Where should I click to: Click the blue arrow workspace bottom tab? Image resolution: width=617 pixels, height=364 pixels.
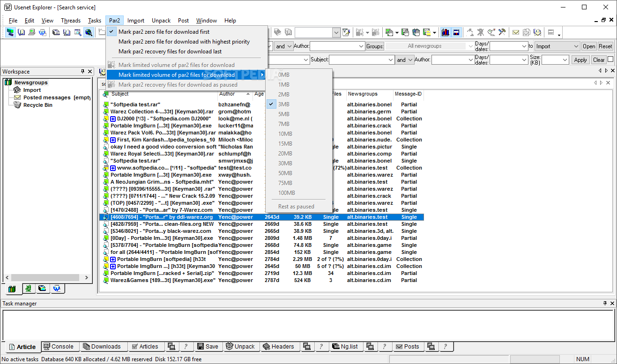(57, 289)
